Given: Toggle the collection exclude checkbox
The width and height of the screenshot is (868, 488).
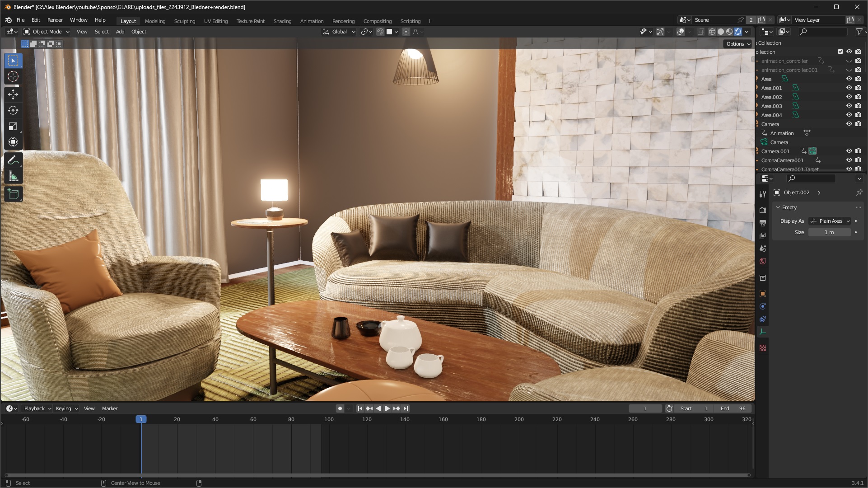Looking at the screenshot, I should click(x=840, y=52).
